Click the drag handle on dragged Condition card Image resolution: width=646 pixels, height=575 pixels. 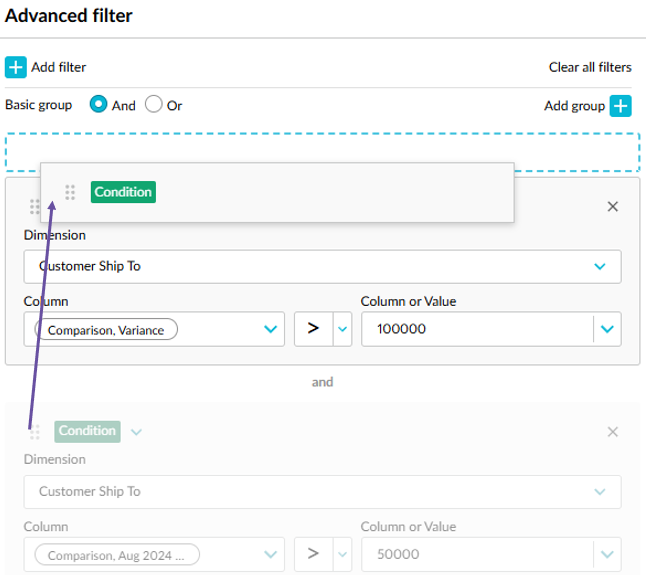[x=70, y=192]
